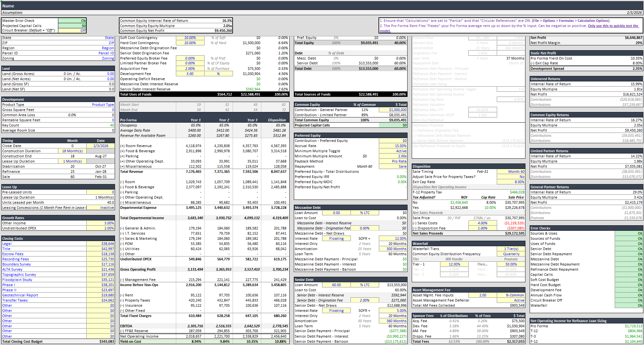Viewport: 644px width, 345px height.
Task: Select the Common Equity Internal Rate of Return 16.3% cell
Action: 218,21
